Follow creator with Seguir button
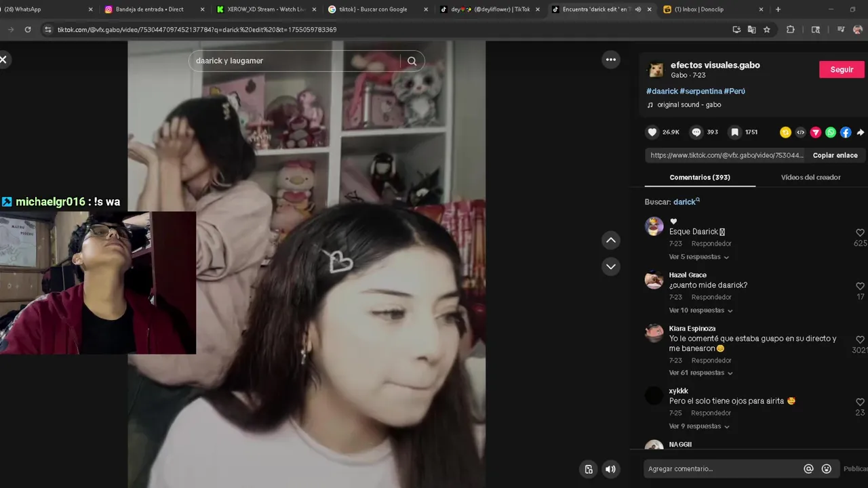Screen dimensions: 868x488 pos(842,70)
